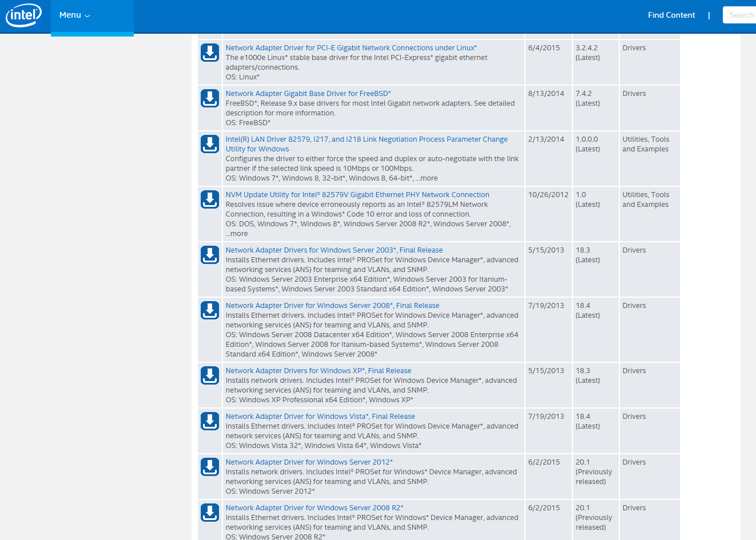Viewport: 756px width, 540px height.
Task: Click 'OS: FreeBSD*' text
Action: pyautogui.click(x=248, y=123)
